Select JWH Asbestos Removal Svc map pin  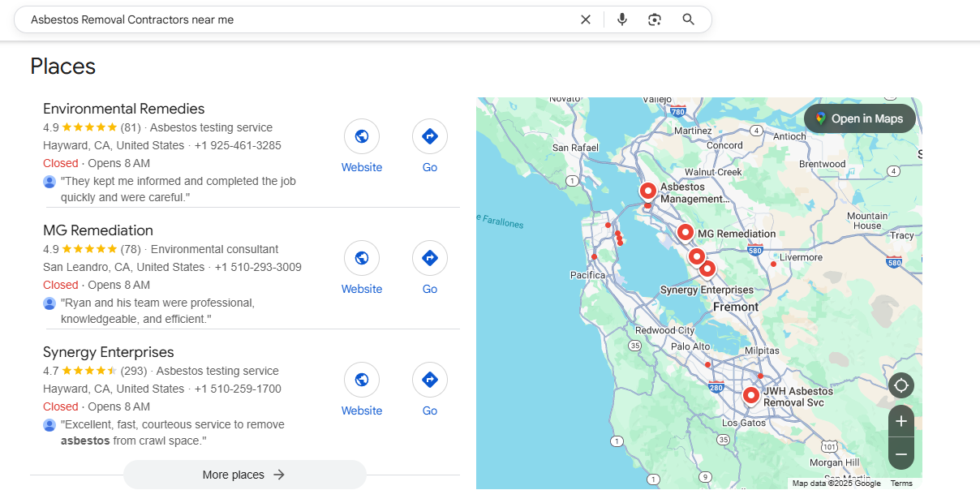tap(751, 396)
